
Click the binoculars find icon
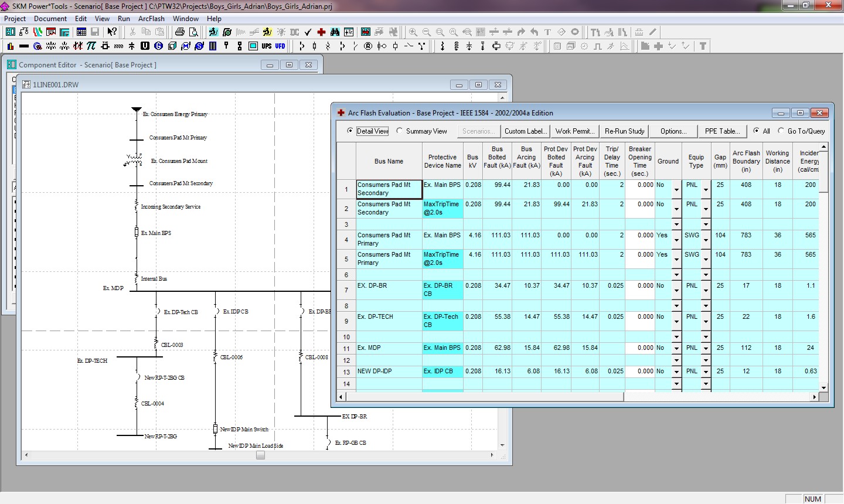click(x=335, y=32)
